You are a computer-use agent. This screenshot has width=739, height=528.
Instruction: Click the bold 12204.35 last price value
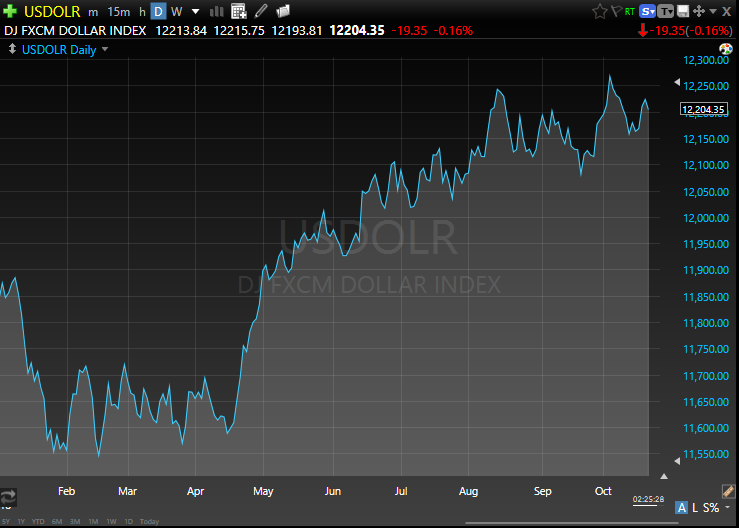pyautogui.click(x=357, y=31)
